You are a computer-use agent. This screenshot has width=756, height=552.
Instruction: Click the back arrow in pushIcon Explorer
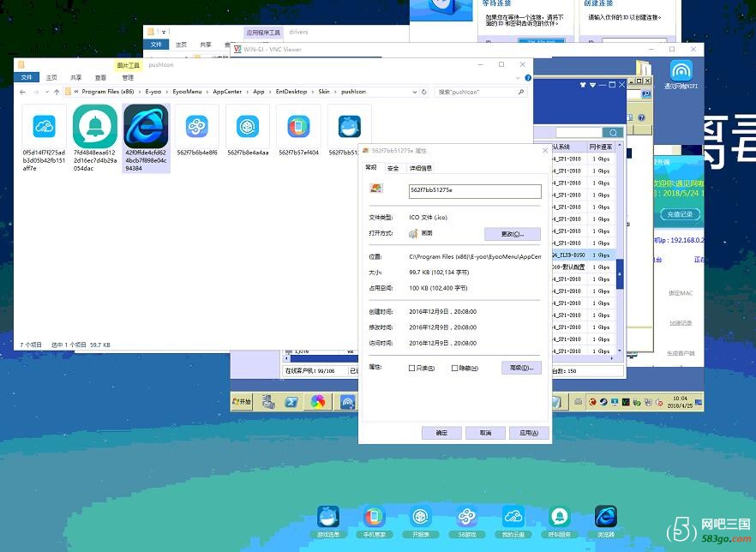point(22,92)
